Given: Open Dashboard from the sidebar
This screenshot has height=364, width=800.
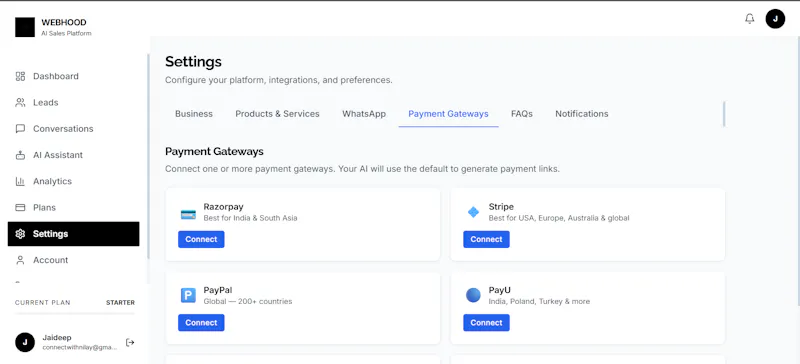Looking at the screenshot, I should (x=73, y=76).
